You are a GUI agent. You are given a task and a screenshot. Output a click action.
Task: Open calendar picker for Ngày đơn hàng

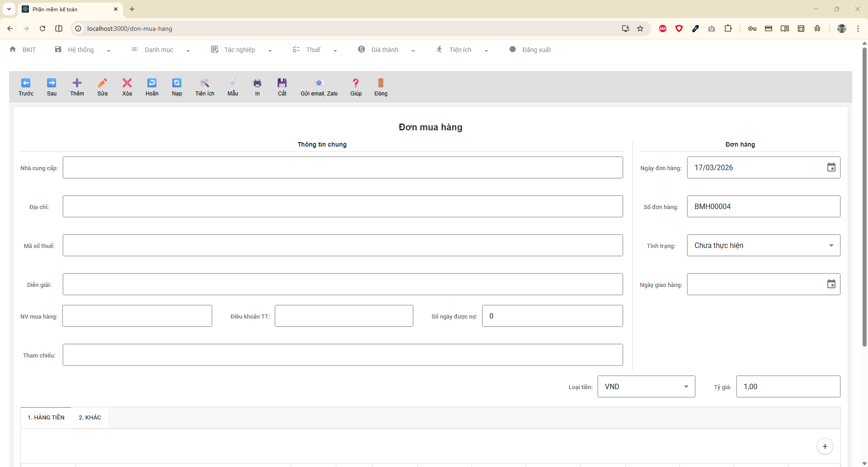tap(831, 167)
